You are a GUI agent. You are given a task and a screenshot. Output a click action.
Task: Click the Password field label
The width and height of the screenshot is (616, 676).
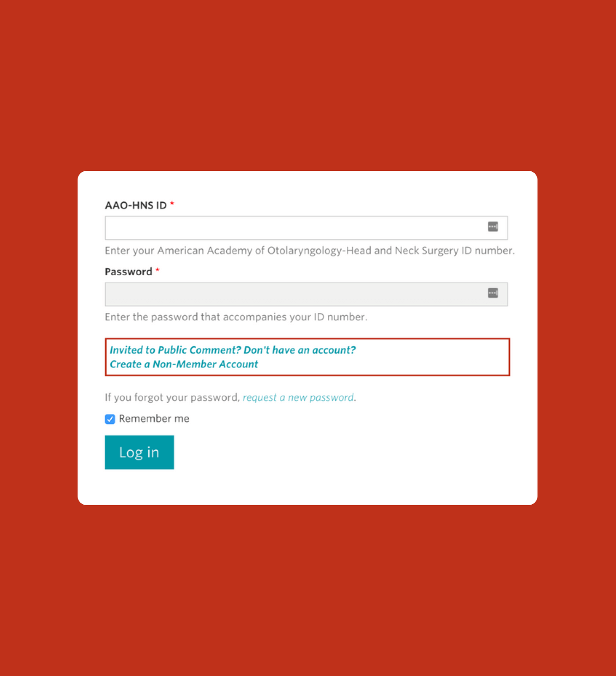[x=128, y=272]
